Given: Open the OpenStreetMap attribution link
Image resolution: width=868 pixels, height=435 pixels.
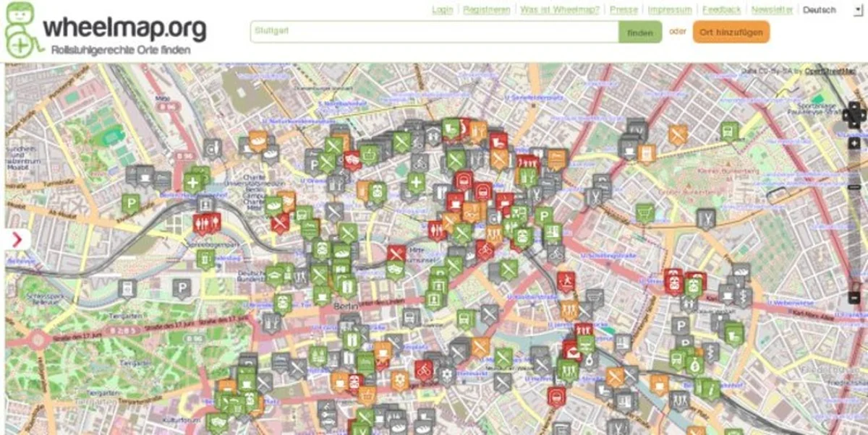Looking at the screenshot, I should point(830,71).
